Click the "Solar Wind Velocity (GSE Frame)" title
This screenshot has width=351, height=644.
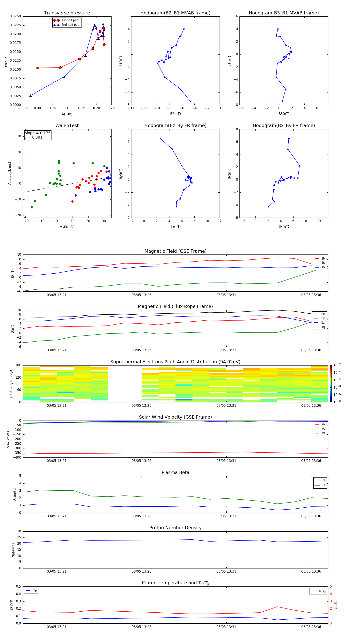(175, 417)
